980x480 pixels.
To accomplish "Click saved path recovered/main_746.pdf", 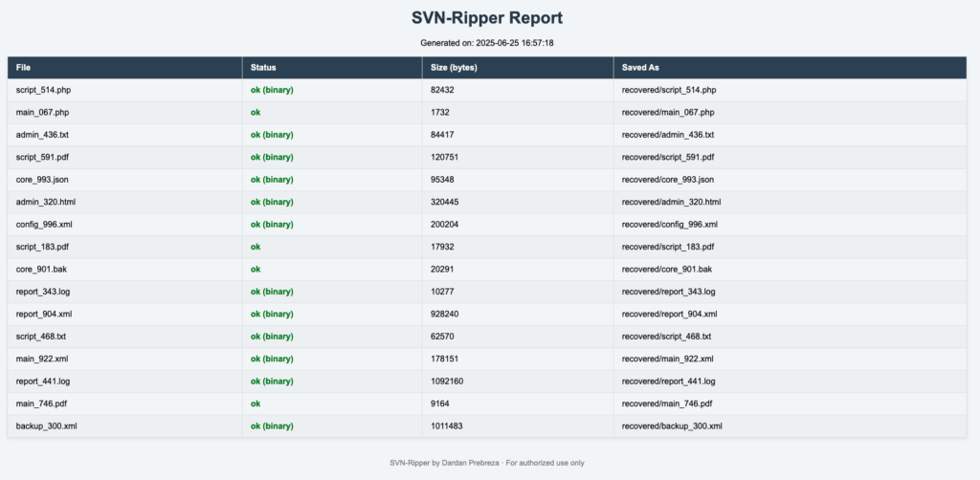I will tap(667, 404).
